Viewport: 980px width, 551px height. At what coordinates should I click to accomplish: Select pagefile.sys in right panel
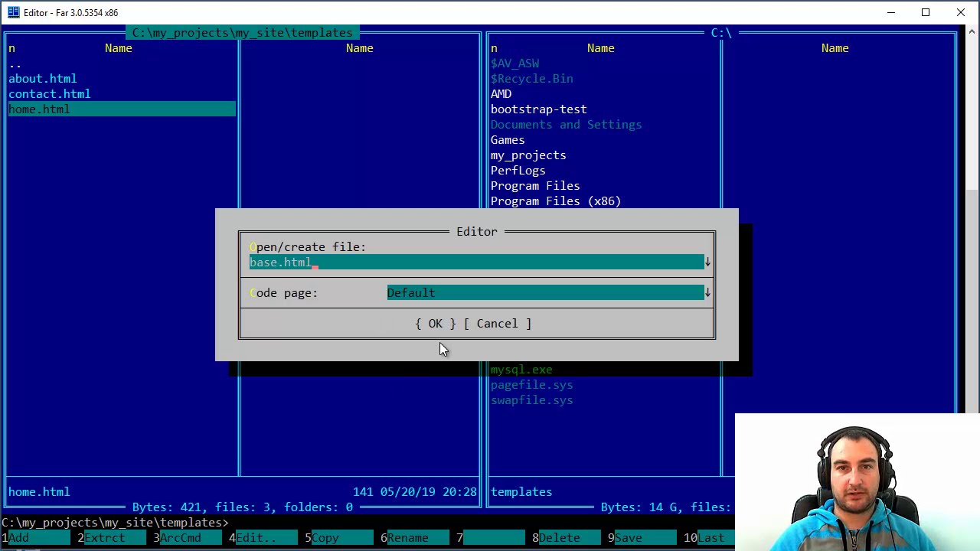click(531, 385)
